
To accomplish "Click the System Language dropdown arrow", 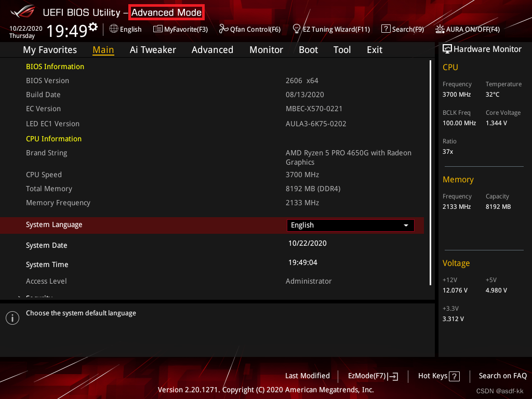I will pos(406,225).
